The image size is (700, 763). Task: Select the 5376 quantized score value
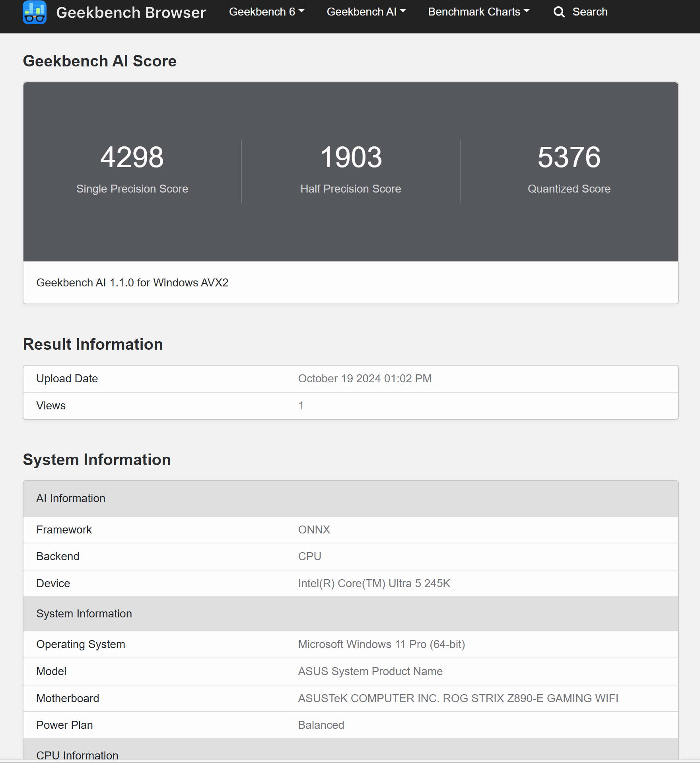[569, 157]
